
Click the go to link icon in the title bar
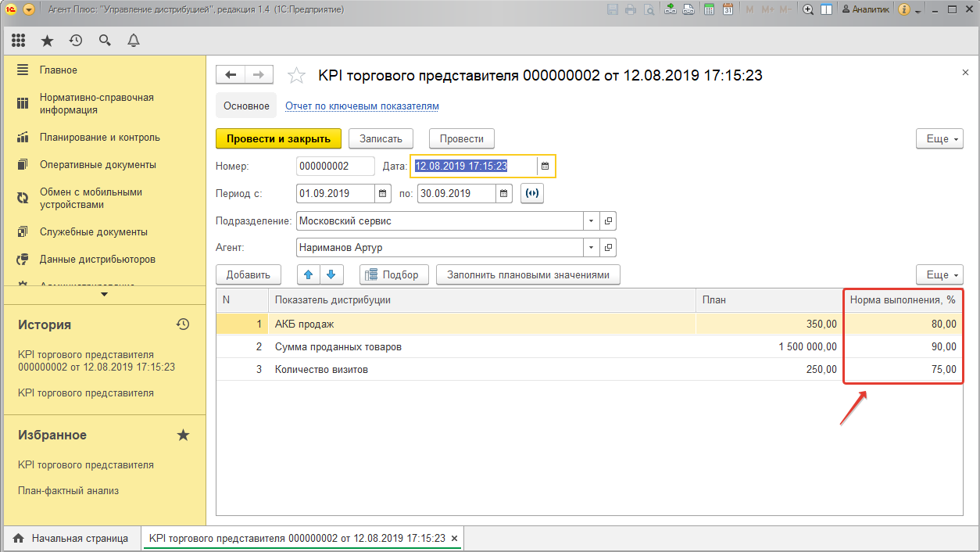pos(689,9)
